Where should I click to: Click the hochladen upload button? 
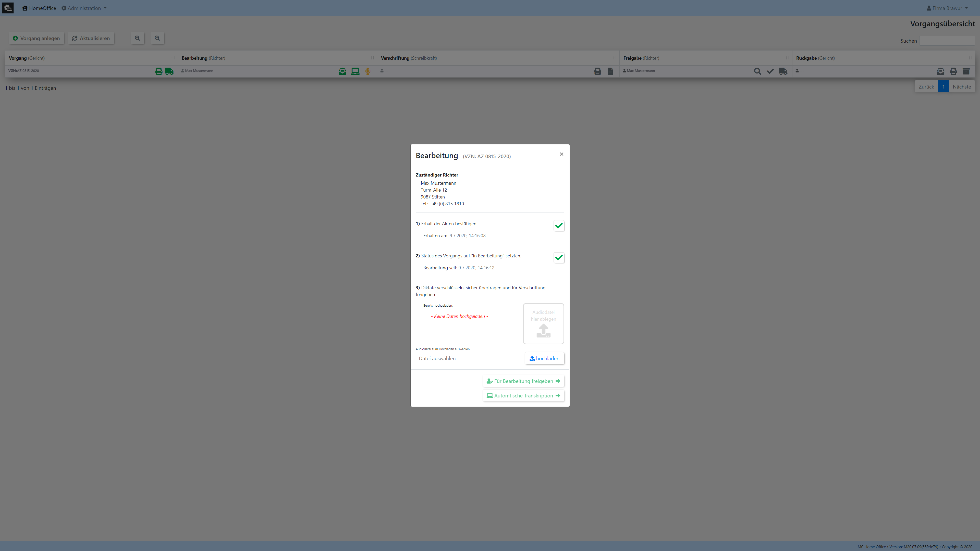click(544, 358)
